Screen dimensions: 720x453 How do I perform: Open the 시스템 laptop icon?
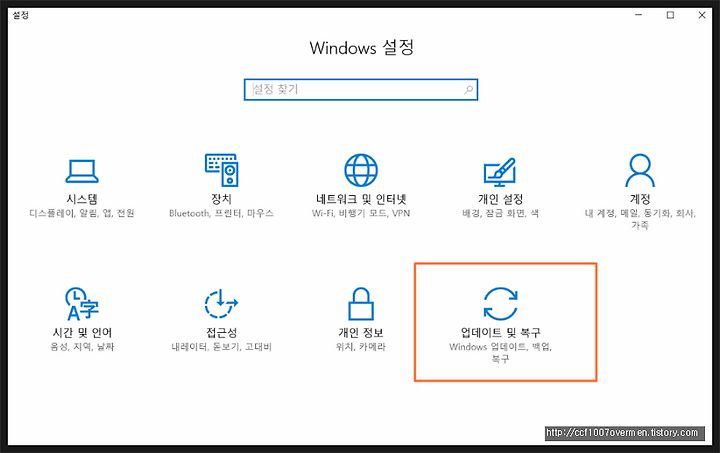82,171
